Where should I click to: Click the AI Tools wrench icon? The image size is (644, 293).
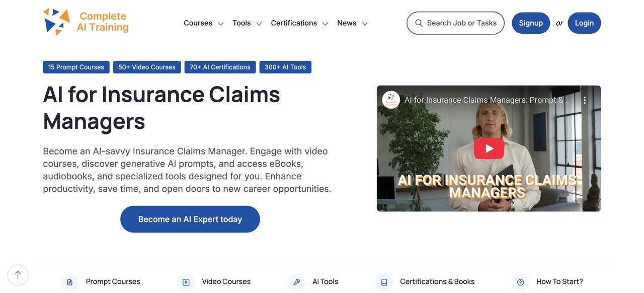tap(296, 282)
